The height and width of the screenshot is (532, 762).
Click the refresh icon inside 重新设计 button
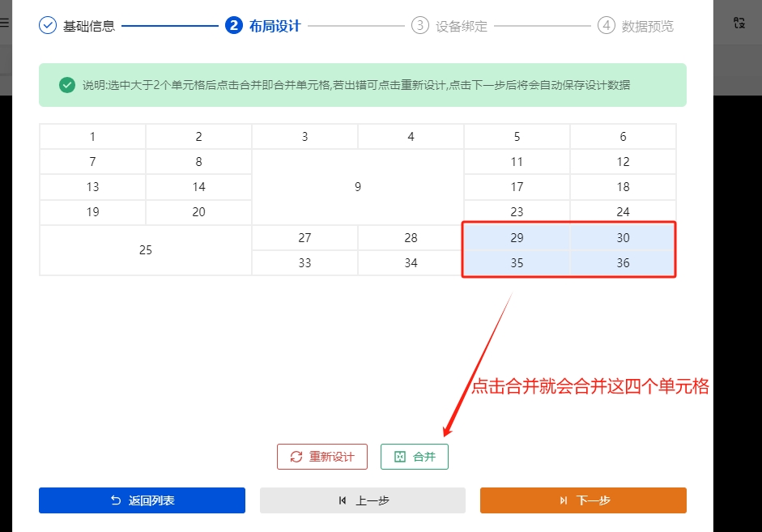[x=296, y=456]
